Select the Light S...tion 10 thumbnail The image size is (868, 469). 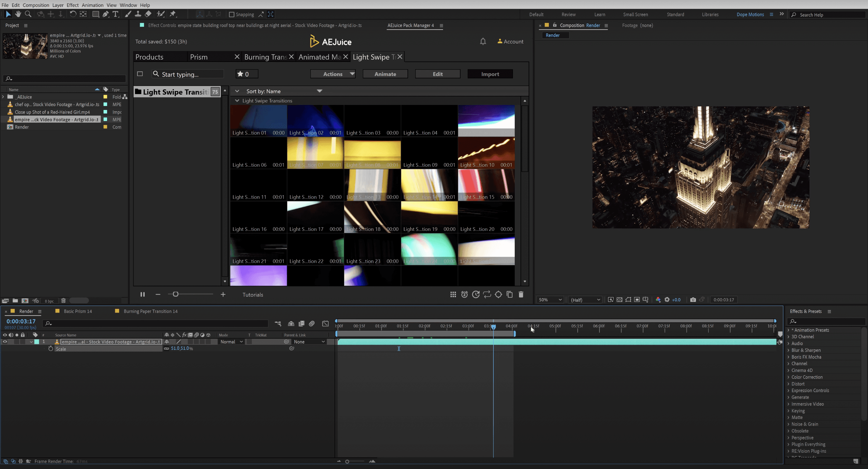click(486, 152)
